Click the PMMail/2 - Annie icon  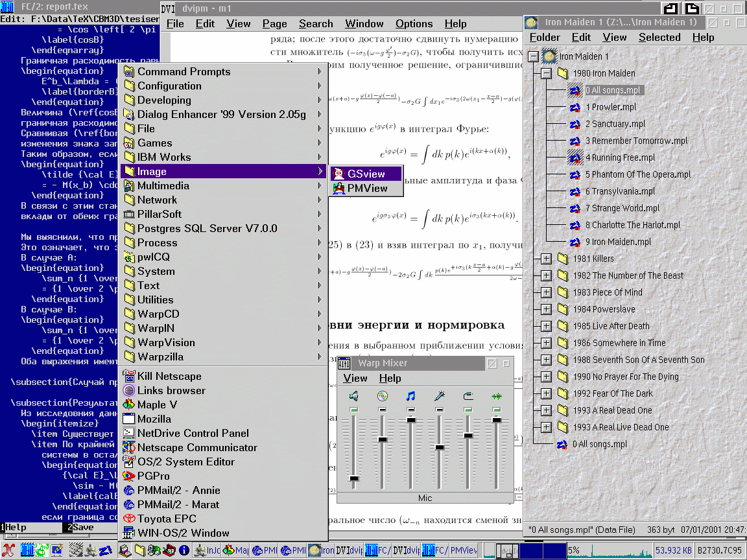[129, 491]
